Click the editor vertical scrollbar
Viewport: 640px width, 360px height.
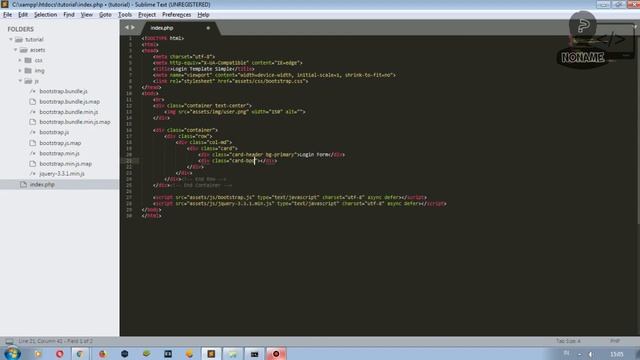(638, 131)
